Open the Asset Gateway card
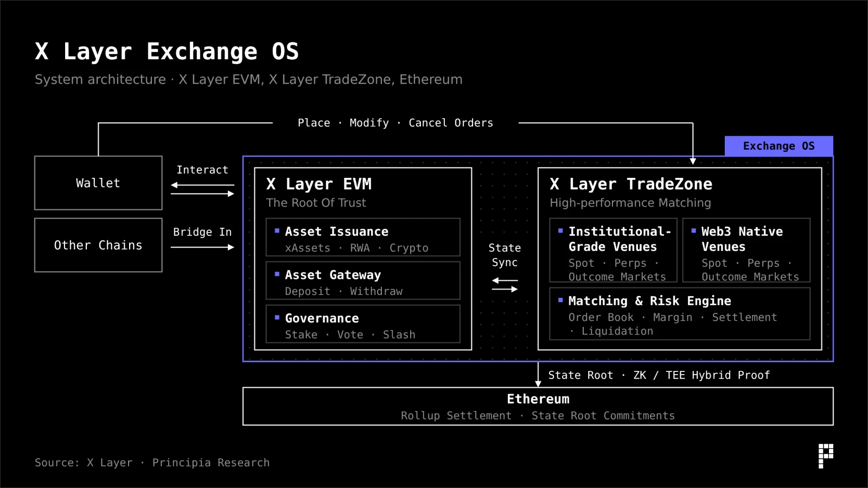Screen dimensions: 868x488 point(363,280)
